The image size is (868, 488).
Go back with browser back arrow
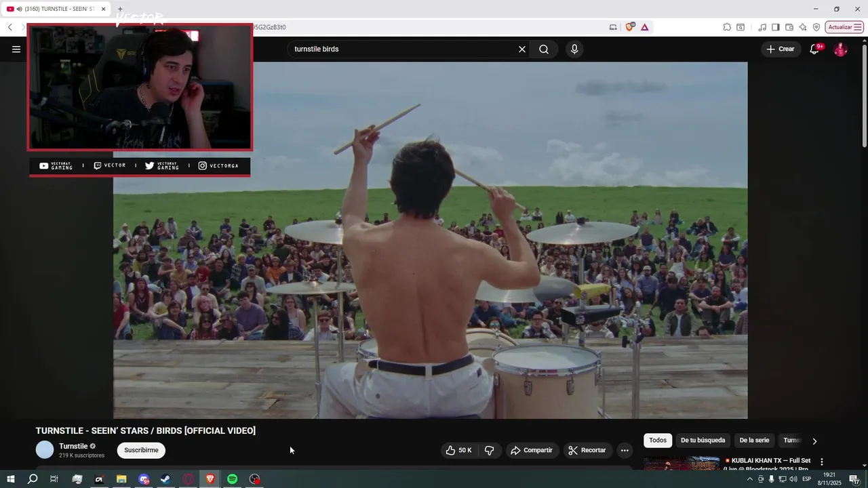(x=9, y=27)
